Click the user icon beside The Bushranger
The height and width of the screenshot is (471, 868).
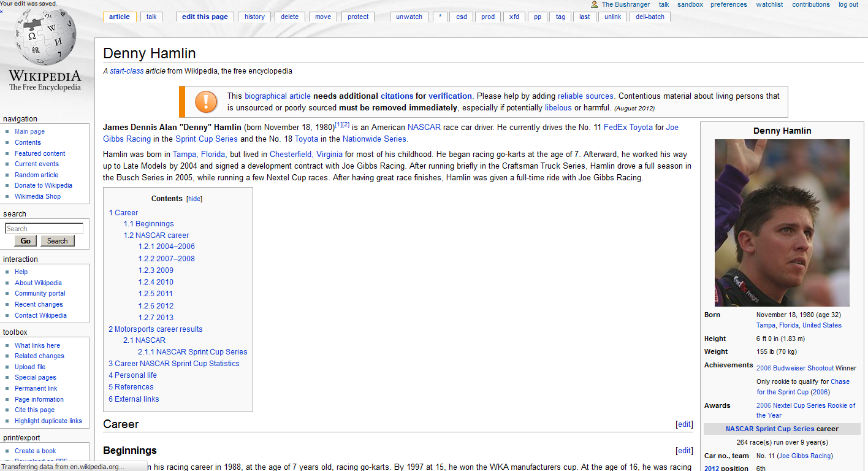pyautogui.click(x=594, y=4)
